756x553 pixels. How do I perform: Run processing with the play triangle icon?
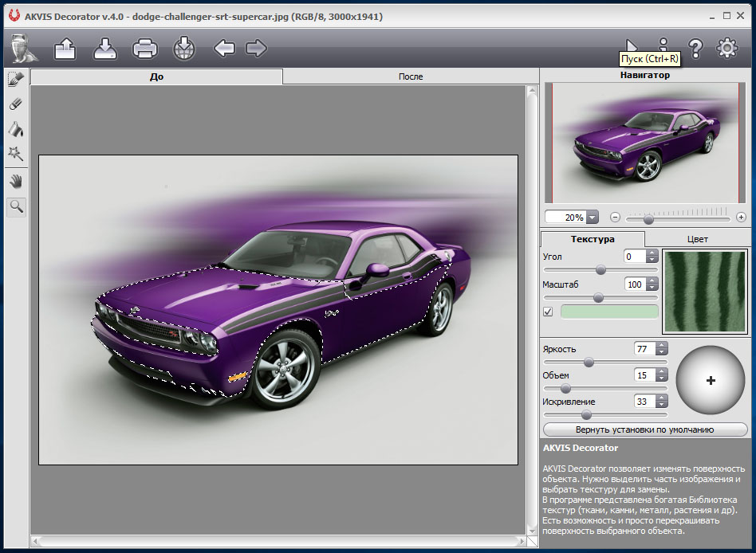631,46
